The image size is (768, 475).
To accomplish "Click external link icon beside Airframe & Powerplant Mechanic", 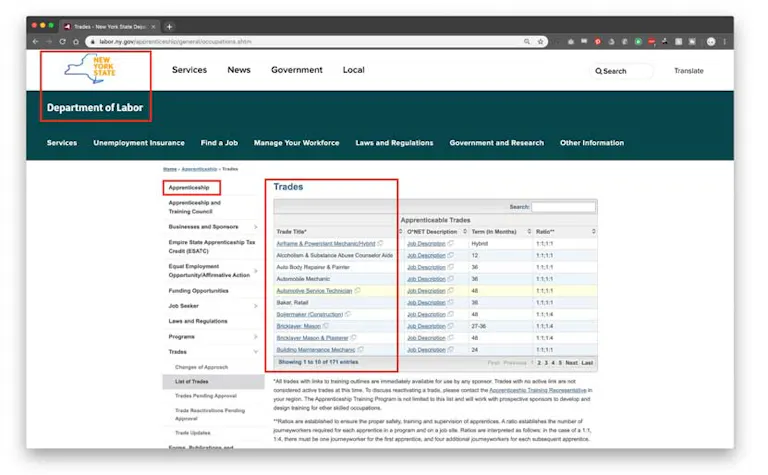I will coord(380,243).
